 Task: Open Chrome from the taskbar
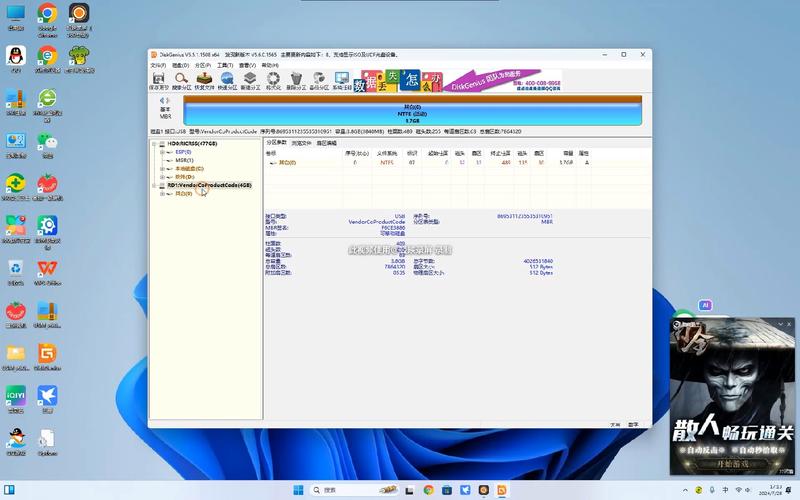tap(429, 490)
